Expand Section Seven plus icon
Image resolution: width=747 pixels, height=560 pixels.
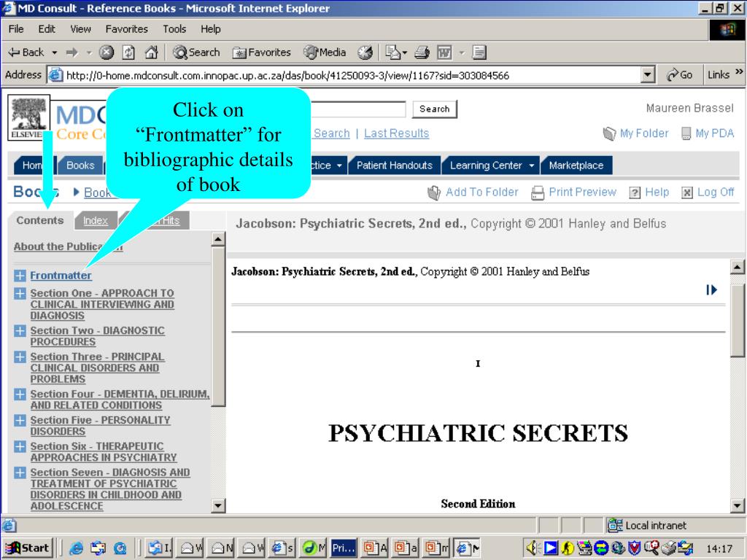pos(20,472)
